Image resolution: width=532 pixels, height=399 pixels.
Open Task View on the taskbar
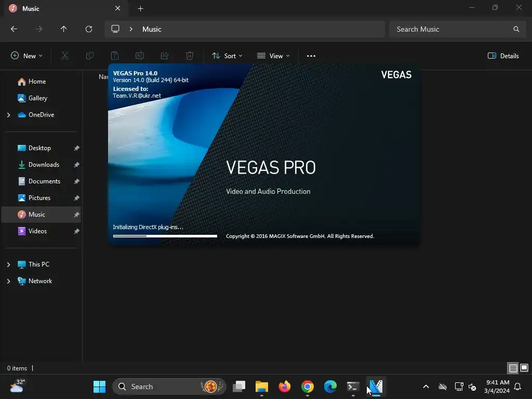pyautogui.click(x=239, y=387)
